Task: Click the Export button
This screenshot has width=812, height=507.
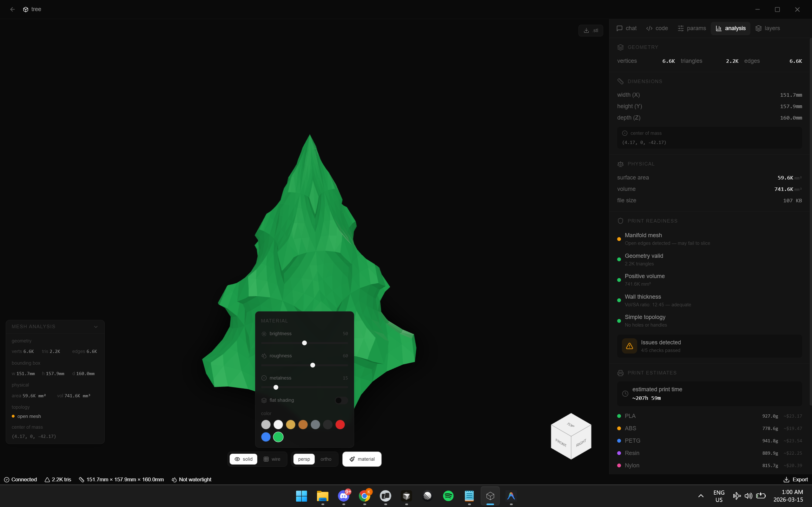Action: tap(795, 479)
